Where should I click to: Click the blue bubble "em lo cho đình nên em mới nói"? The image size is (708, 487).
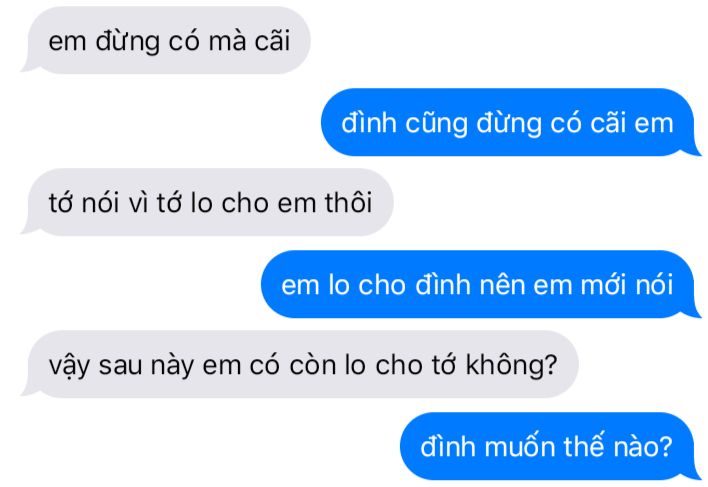coord(479,284)
